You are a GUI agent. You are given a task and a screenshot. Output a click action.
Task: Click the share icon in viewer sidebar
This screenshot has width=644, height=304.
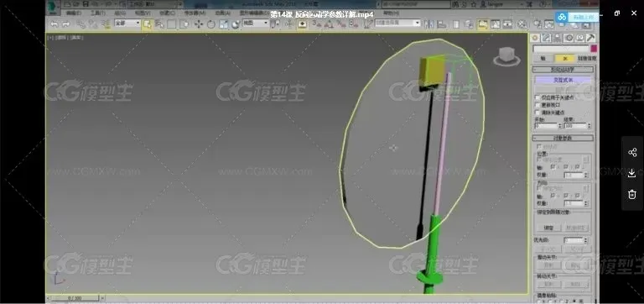click(x=632, y=153)
